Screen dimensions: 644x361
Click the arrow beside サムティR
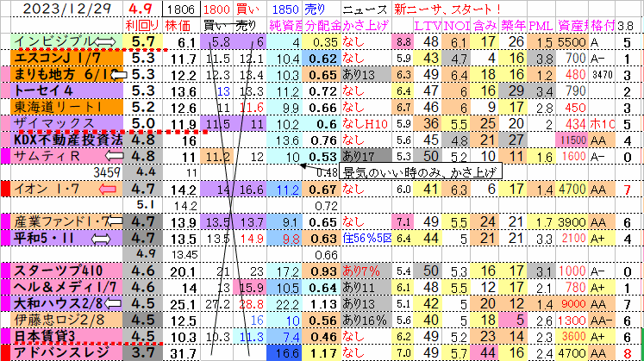tap(111, 157)
